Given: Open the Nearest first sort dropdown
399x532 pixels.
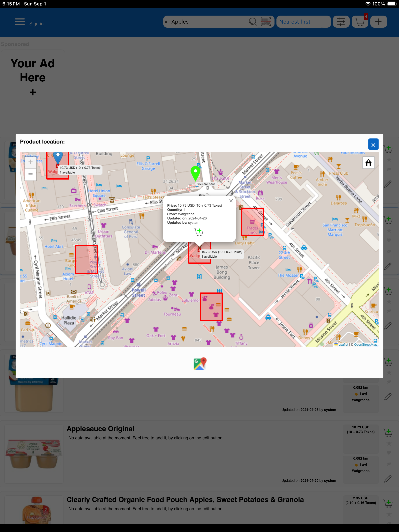Looking at the screenshot, I should pos(304,22).
